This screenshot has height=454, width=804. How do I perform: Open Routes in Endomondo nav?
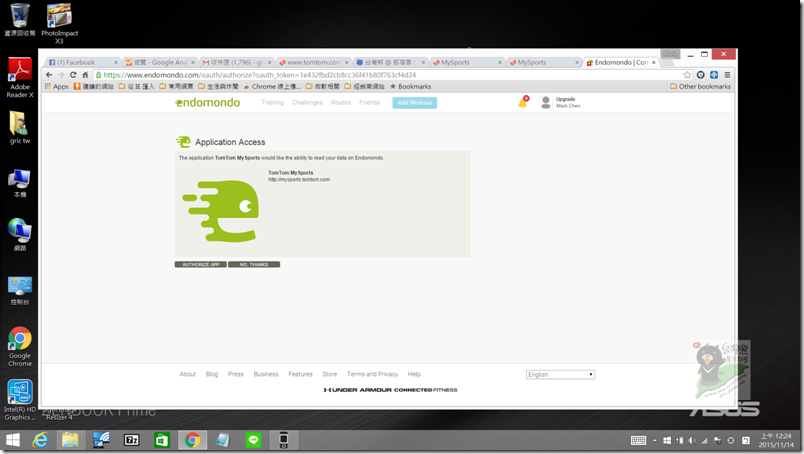click(340, 103)
